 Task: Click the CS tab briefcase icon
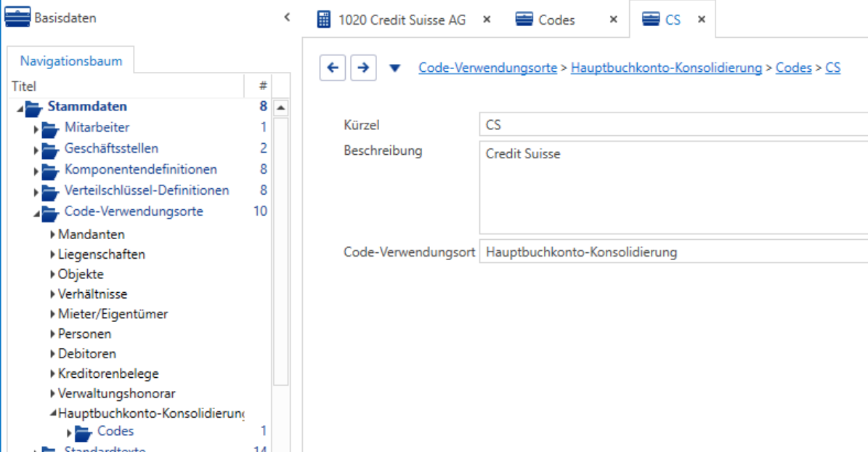click(x=650, y=20)
